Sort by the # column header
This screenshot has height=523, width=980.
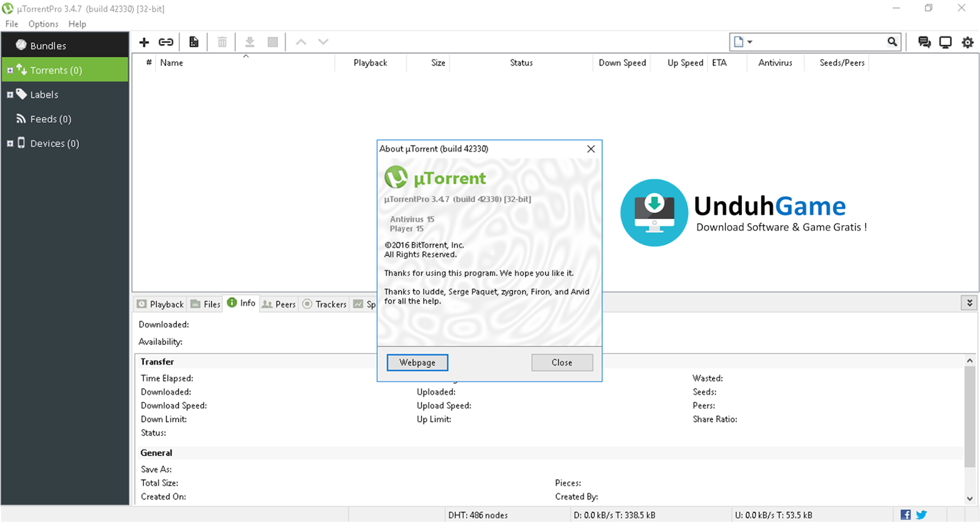click(x=149, y=62)
